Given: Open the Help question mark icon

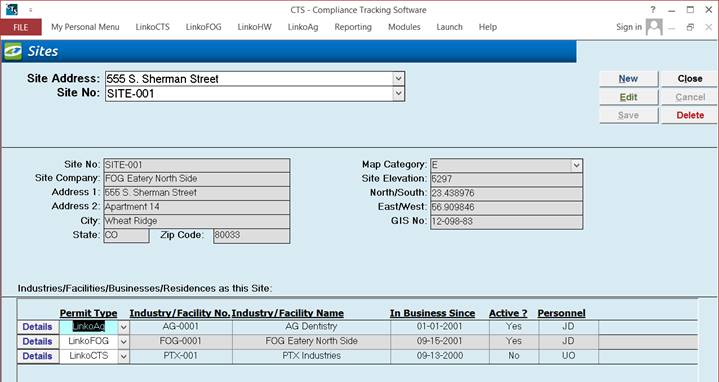Looking at the screenshot, I should click(653, 10).
